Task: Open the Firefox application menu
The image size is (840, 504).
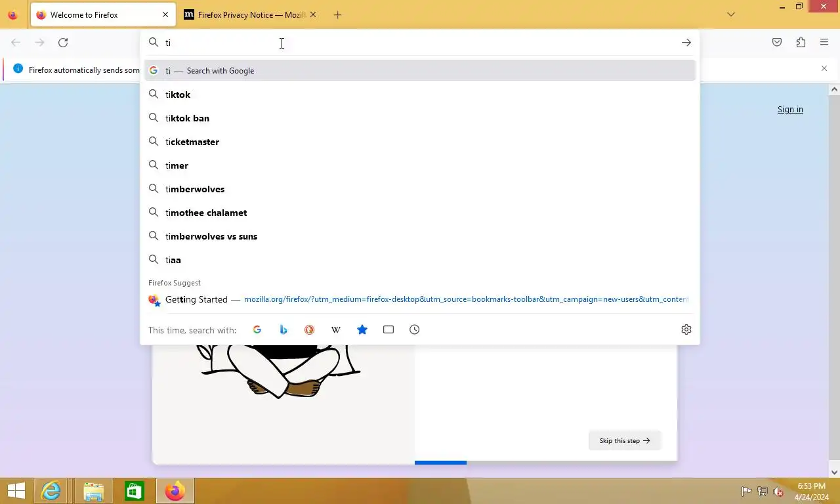Action: click(x=824, y=43)
